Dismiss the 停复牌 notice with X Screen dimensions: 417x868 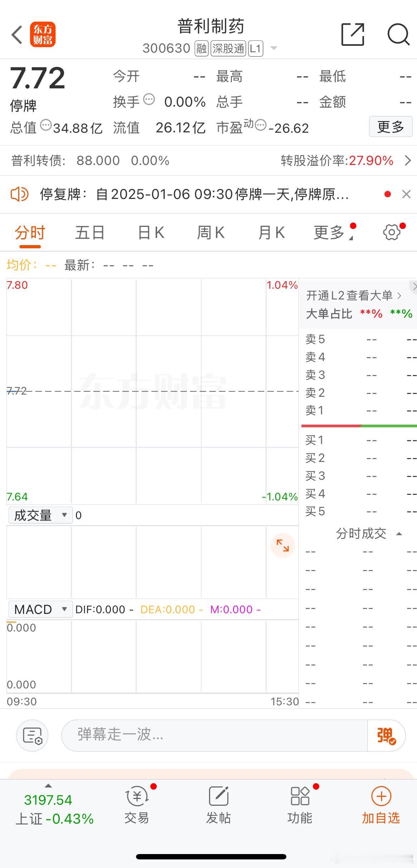tap(406, 194)
